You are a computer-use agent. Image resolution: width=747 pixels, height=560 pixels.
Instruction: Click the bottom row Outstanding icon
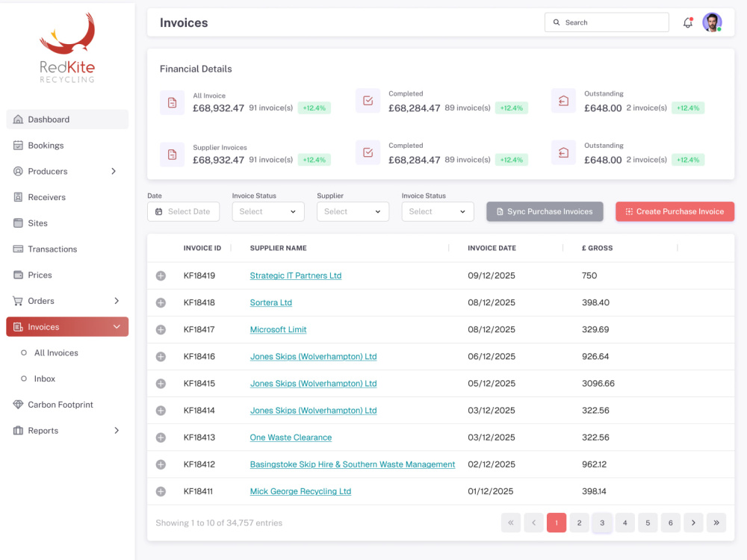click(563, 152)
